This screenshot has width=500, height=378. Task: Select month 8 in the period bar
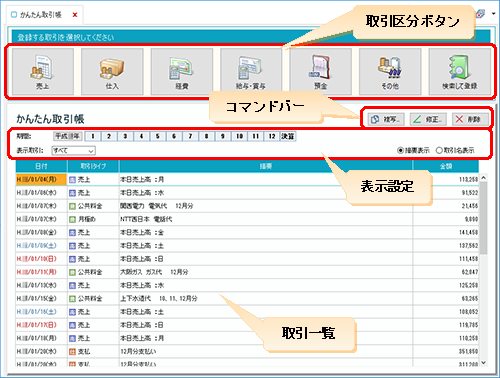pos(207,136)
